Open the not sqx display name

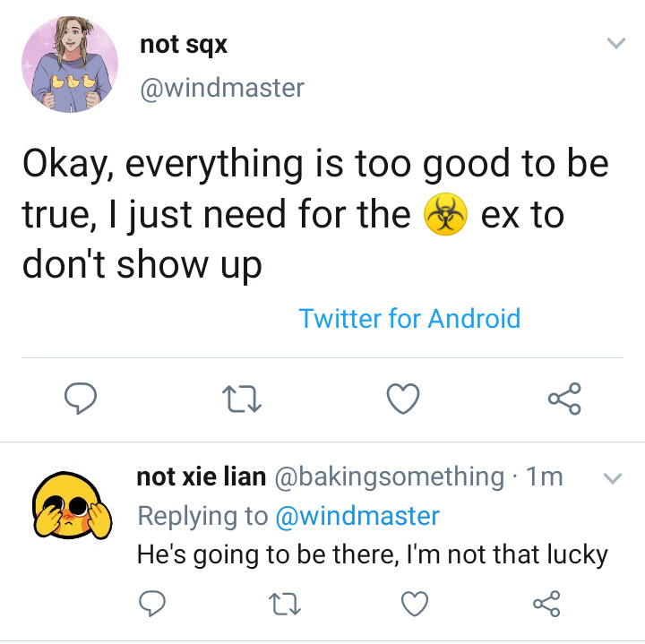(x=184, y=46)
